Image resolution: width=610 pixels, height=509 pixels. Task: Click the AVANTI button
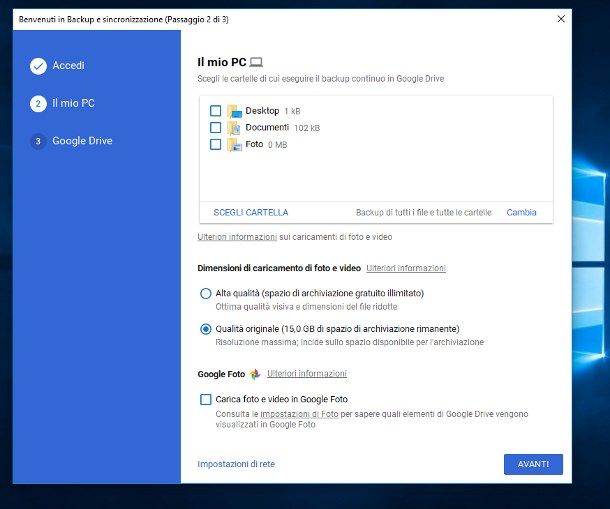pyautogui.click(x=533, y=464)
